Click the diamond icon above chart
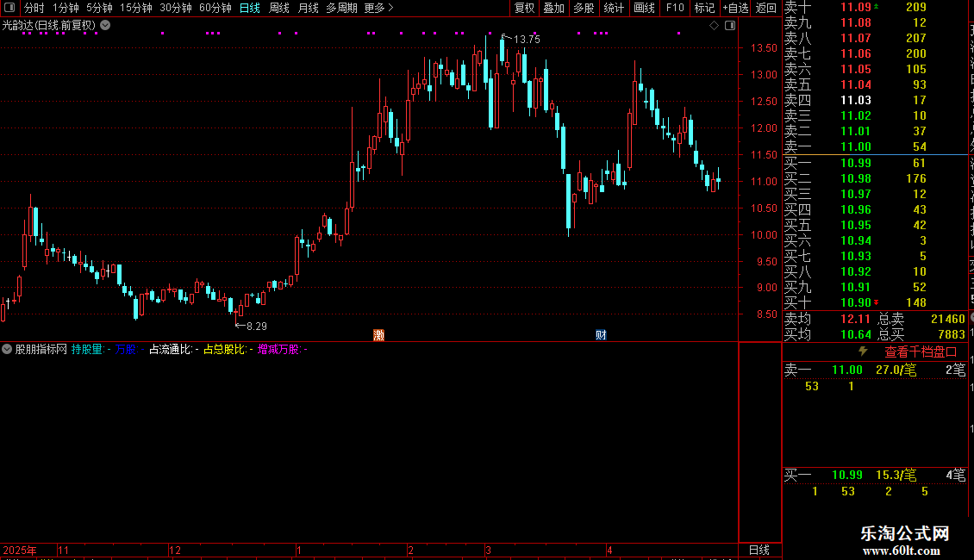The image size is (974, 560). click(x=714, y=26)
